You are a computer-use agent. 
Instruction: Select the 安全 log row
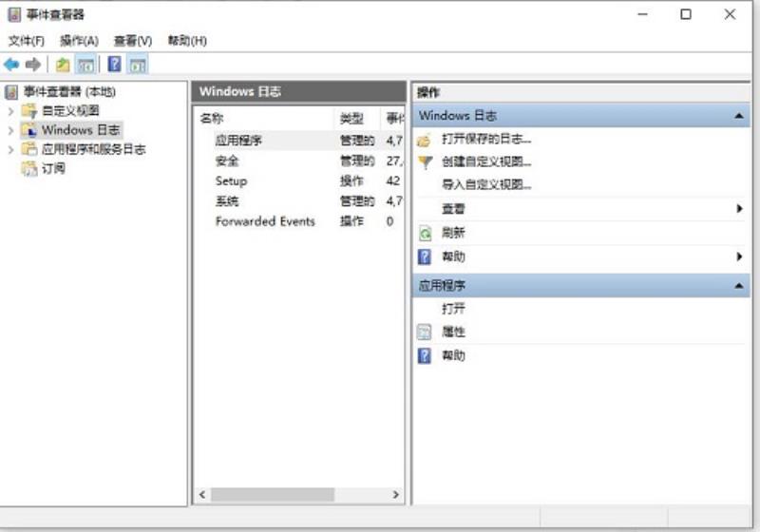coord(298,161)
